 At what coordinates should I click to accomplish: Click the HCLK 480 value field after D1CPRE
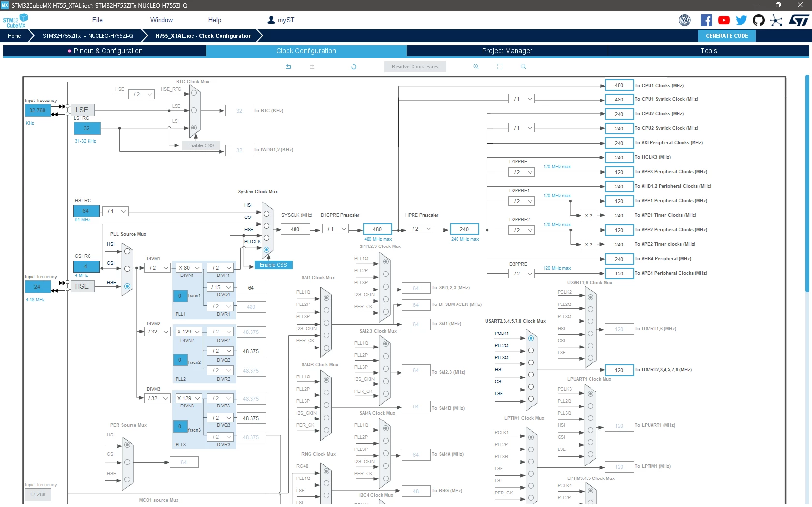pos(377,229)
